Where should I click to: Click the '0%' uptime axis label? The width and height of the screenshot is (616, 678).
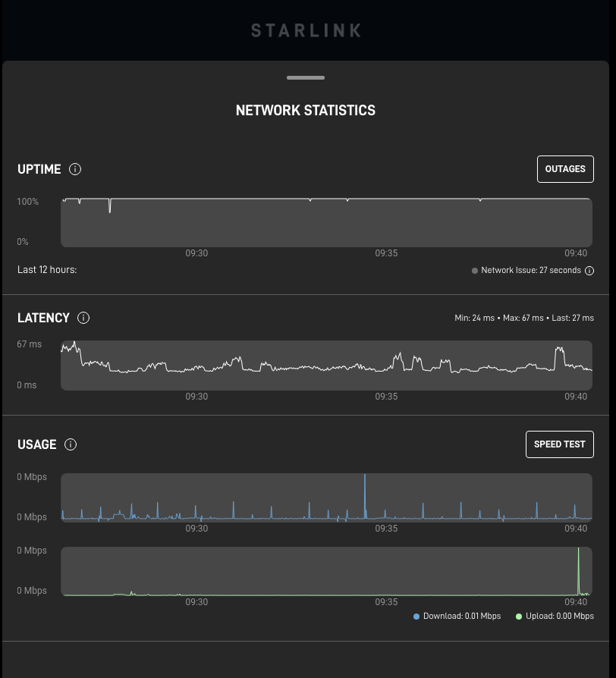click(x=23, y=242)
